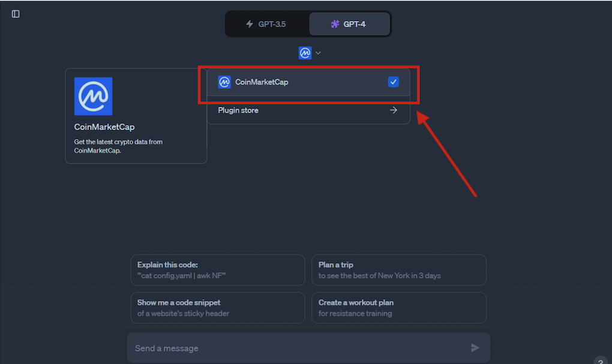The height and width of the screenshot is (364, 612).
Task: Click the arrow next to Plugin store
Action: pos(394,110)
